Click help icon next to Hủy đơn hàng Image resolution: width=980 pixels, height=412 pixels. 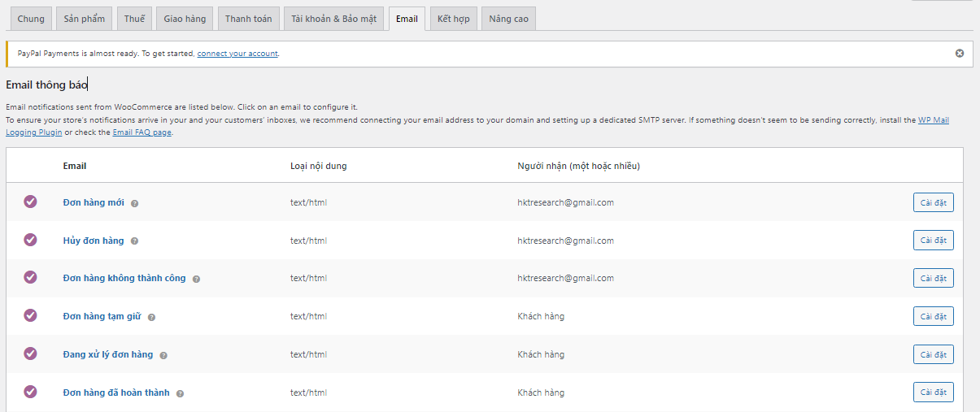pos(135,241)
